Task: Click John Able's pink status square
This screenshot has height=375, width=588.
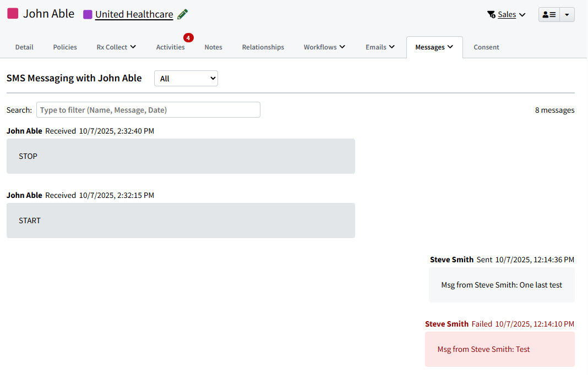Action: click(12, 13)
